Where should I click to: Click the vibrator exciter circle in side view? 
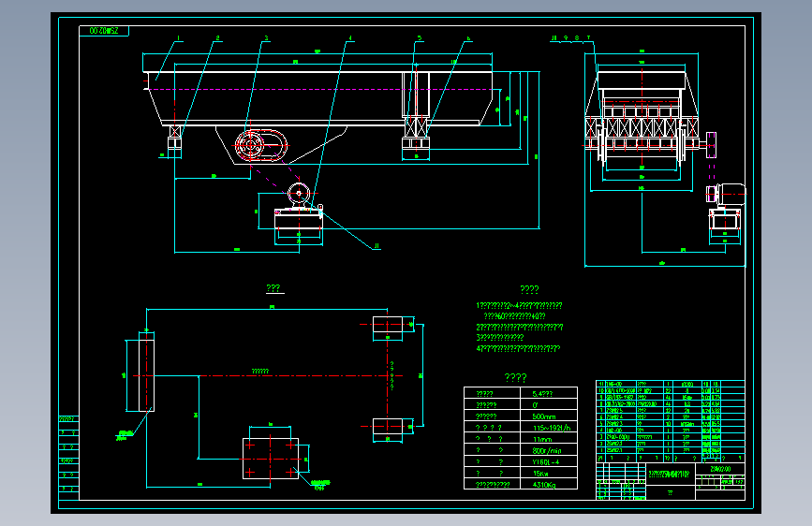[251, 145]
